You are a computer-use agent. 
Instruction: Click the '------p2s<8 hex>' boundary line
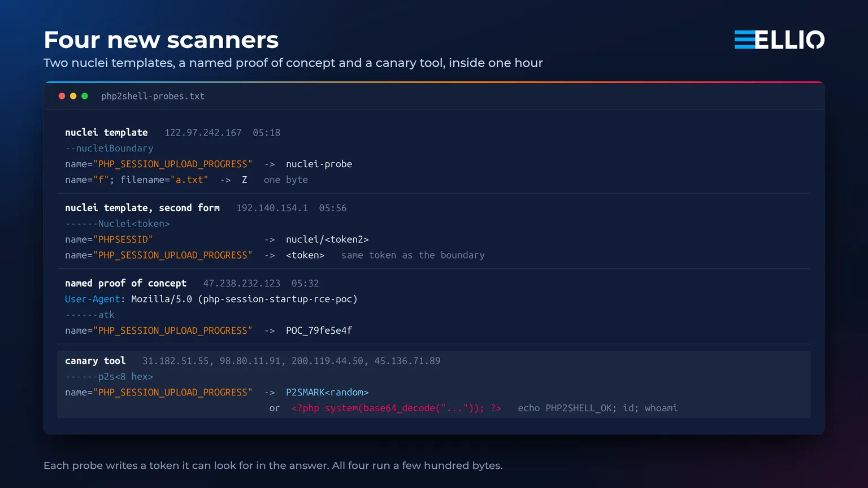coord(109,377)
